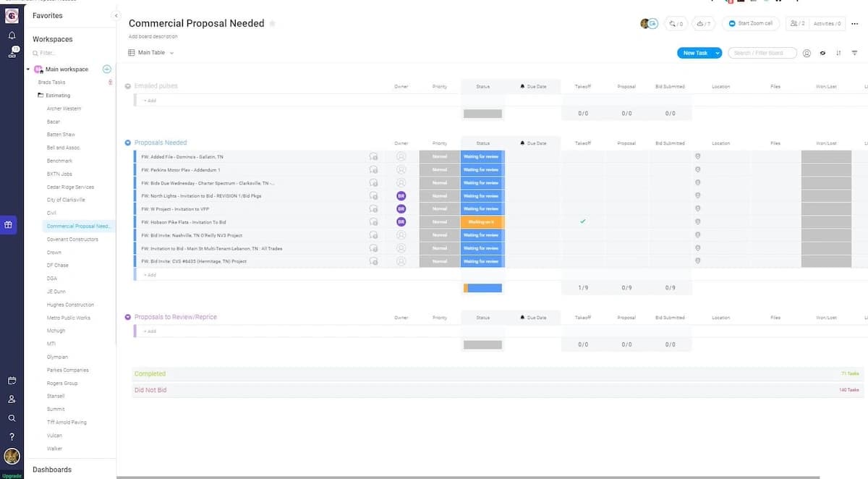Screen dimensions: 868x479
Task: Open the New Task dropdown arrow
Action: [x=717, y=53]
